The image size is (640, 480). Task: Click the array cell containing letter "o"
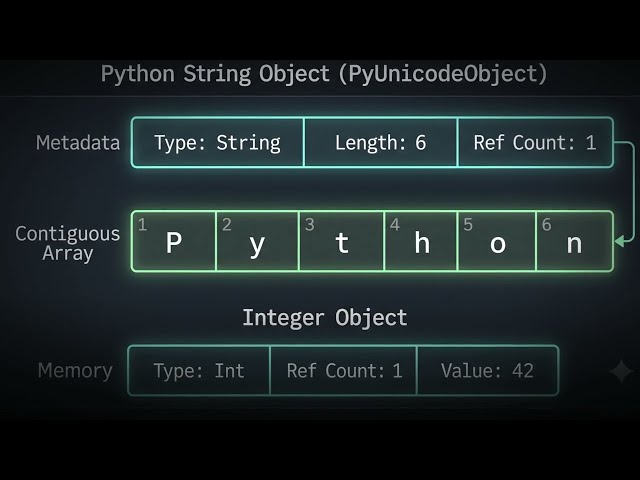pos(497,241)
